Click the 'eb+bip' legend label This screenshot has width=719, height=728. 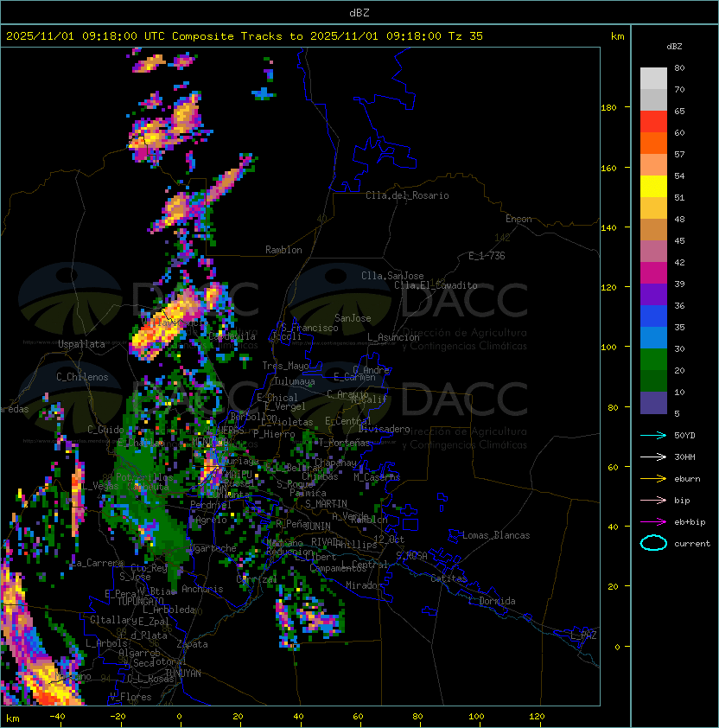(x=690, y=522)
